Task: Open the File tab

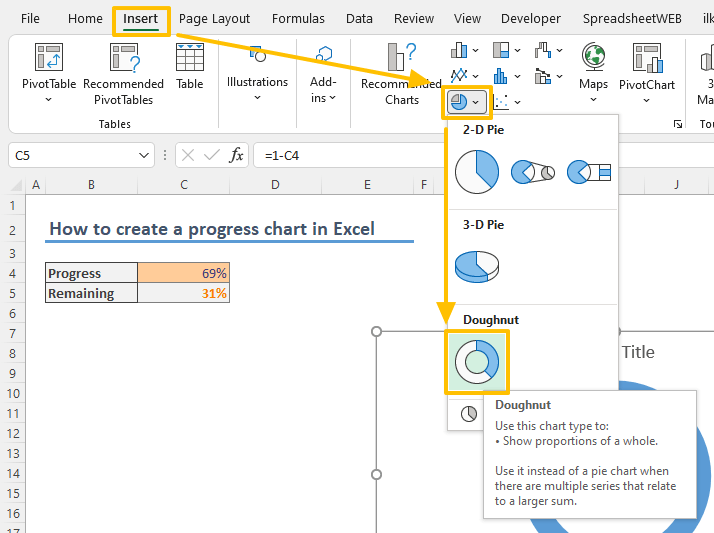Action: (x=30, y=19)
